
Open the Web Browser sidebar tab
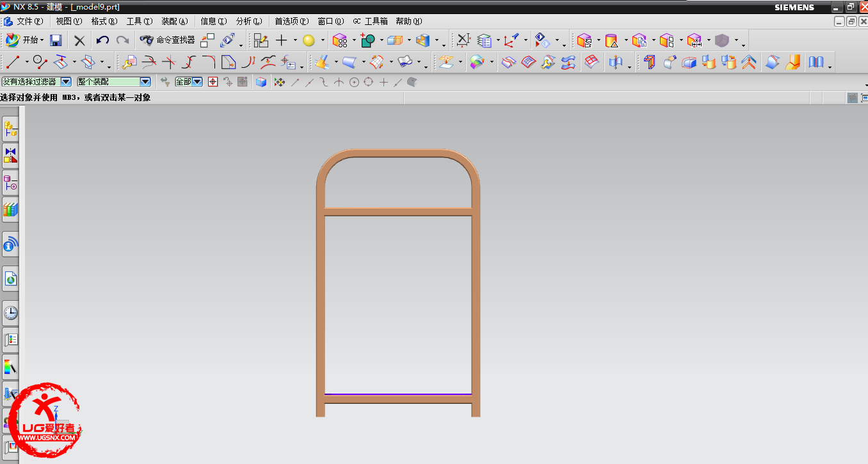click(10, 278)
